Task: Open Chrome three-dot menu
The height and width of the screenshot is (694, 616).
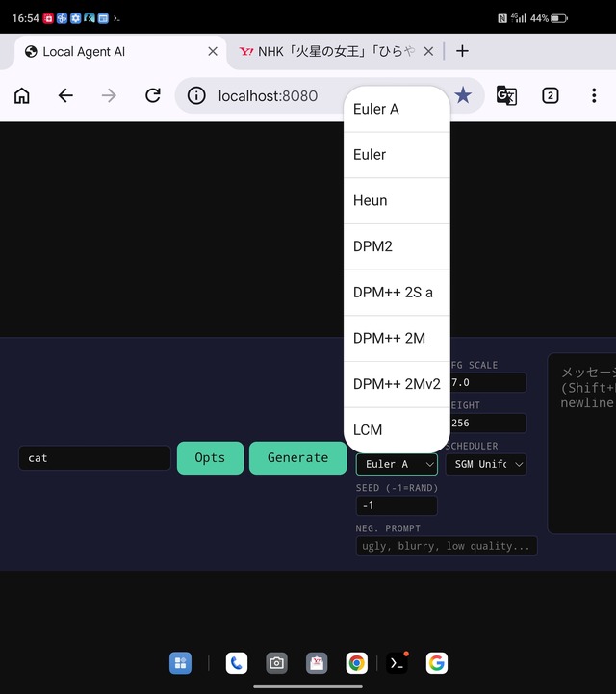Action: 594,95
